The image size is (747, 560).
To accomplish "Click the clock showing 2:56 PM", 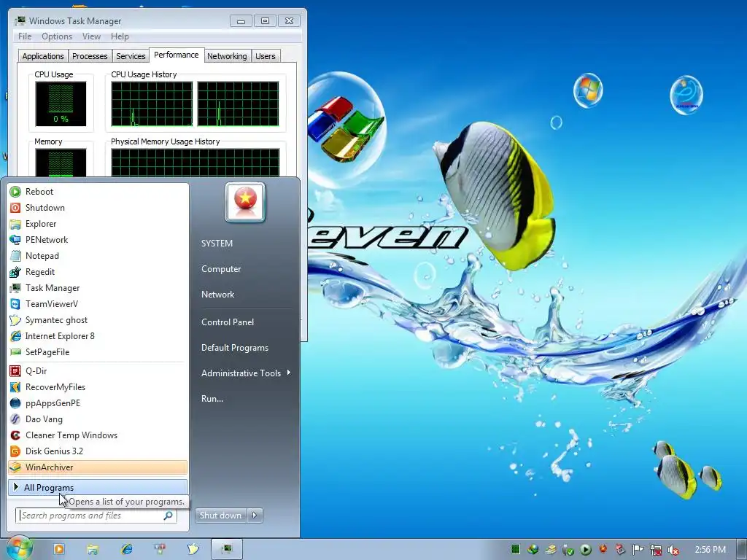I will [x=711, y=550].
